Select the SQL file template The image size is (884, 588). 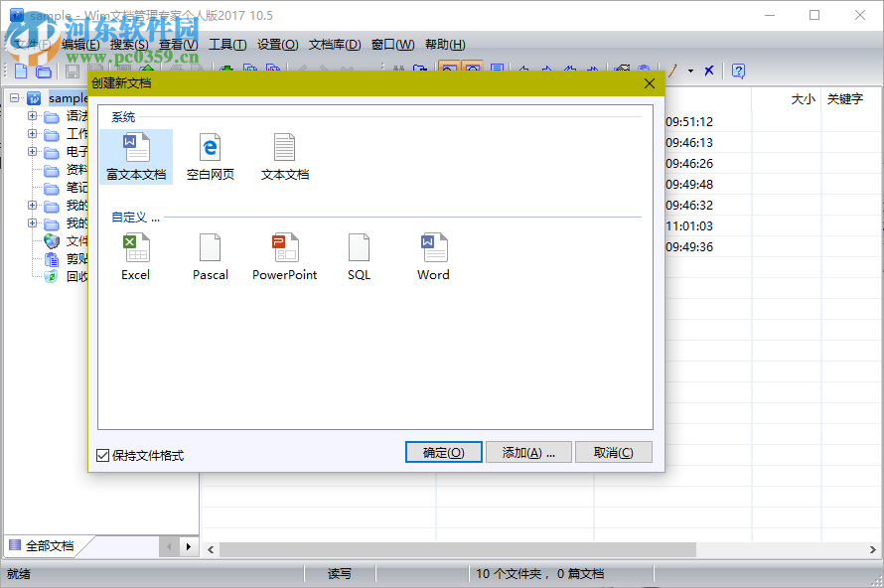coord(360,257)
